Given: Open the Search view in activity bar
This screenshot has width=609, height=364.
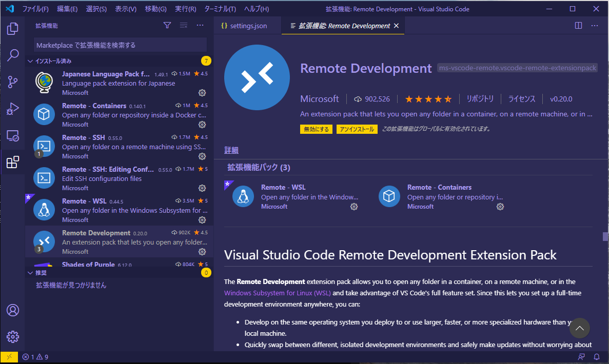Looking at the screenshot, I should 12,55.
